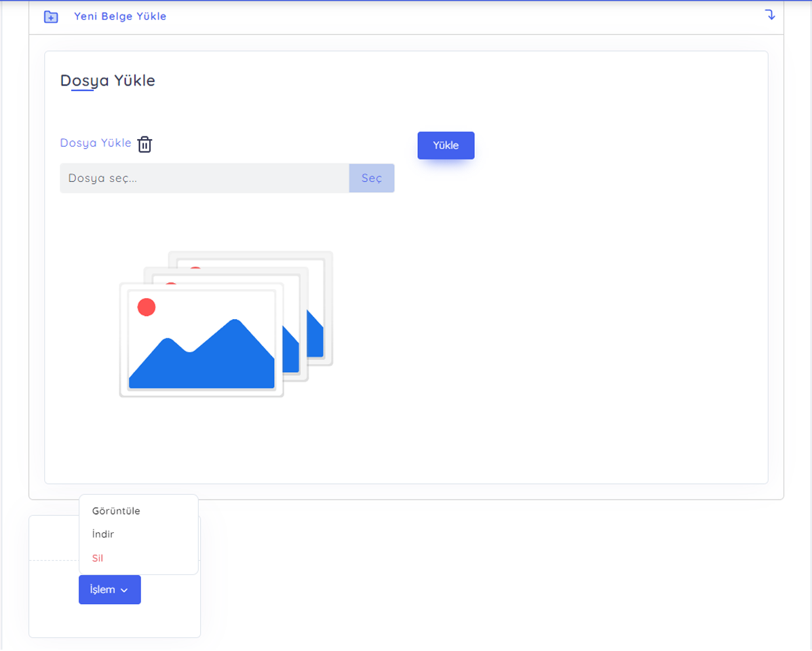Click the trash icon next to Dosya Yükle

click(144, 145)
